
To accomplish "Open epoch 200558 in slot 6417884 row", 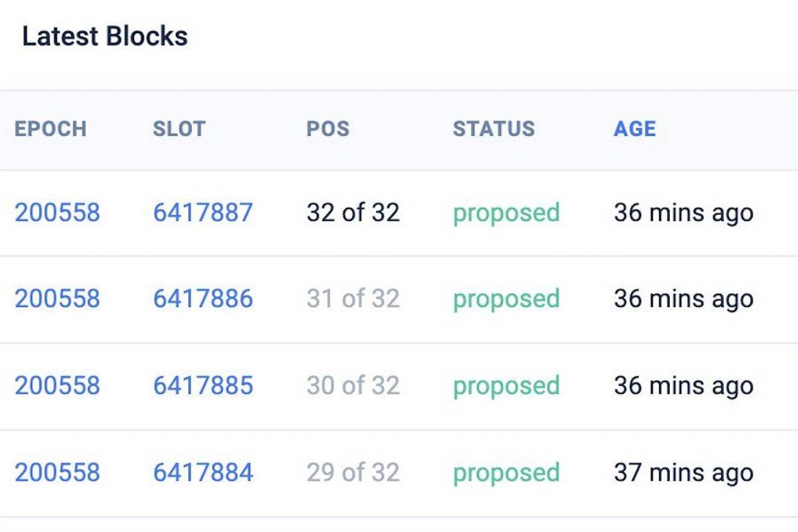I will pyautogui.click(x=57, y=472).
